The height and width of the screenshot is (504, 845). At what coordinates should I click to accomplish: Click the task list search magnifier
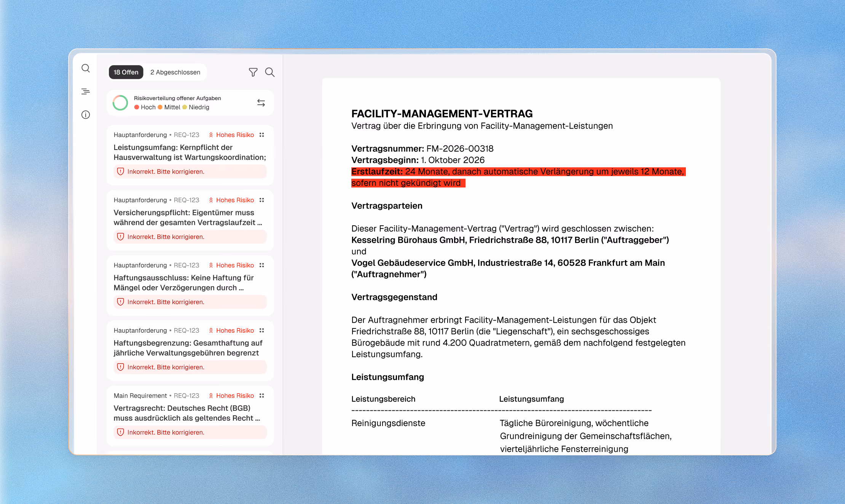(x=270, y=72)
